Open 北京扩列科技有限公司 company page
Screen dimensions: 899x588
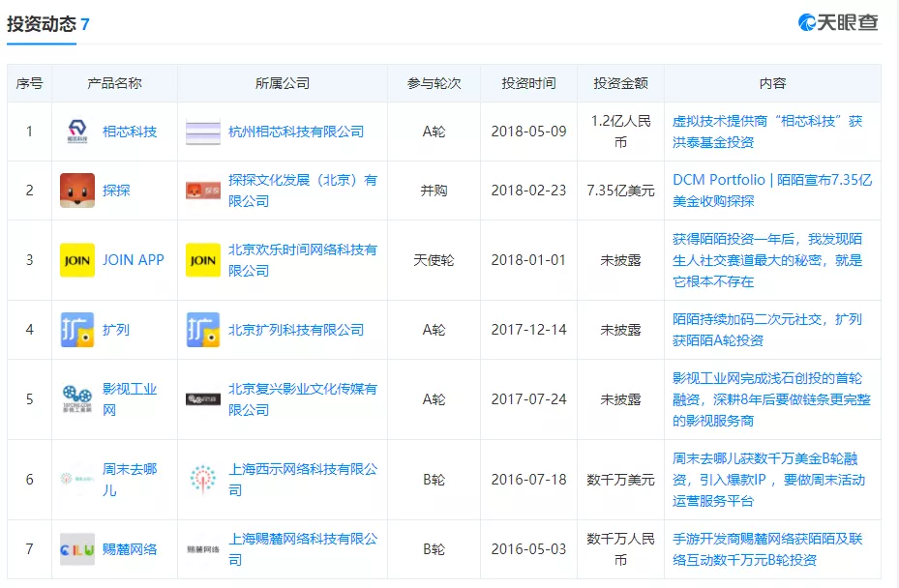pyautogui.click(x=296, y=330)
